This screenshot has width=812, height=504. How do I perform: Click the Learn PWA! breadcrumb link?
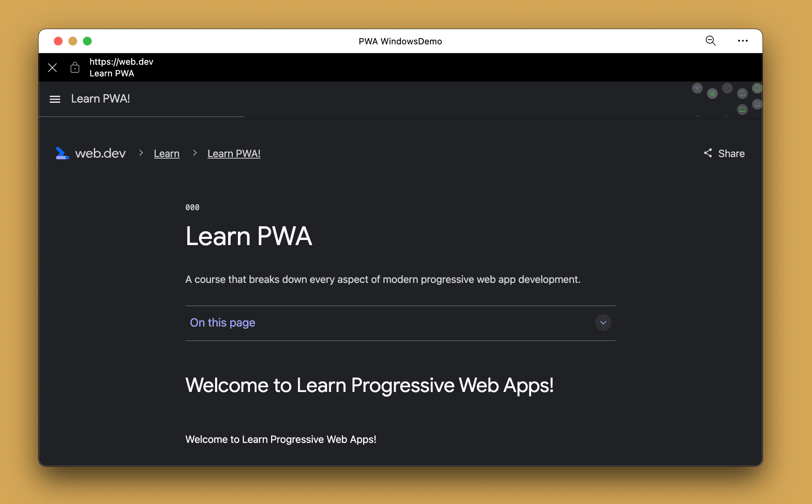234,153
